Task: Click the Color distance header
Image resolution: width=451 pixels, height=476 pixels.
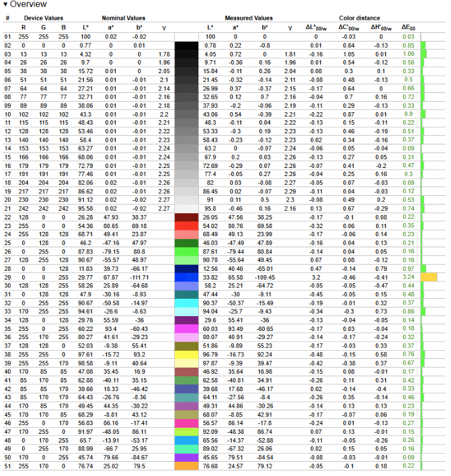Action: point(360,18)
